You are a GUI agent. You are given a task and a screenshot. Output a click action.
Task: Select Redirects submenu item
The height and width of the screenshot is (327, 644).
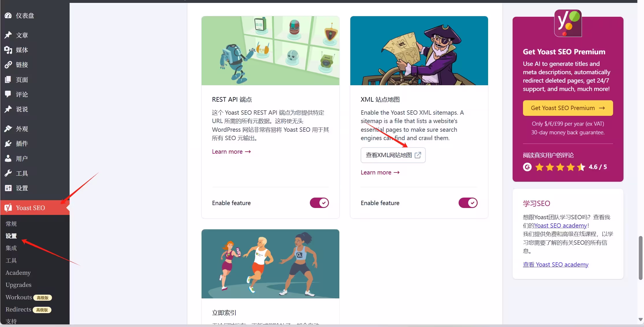tap(18, 309)
